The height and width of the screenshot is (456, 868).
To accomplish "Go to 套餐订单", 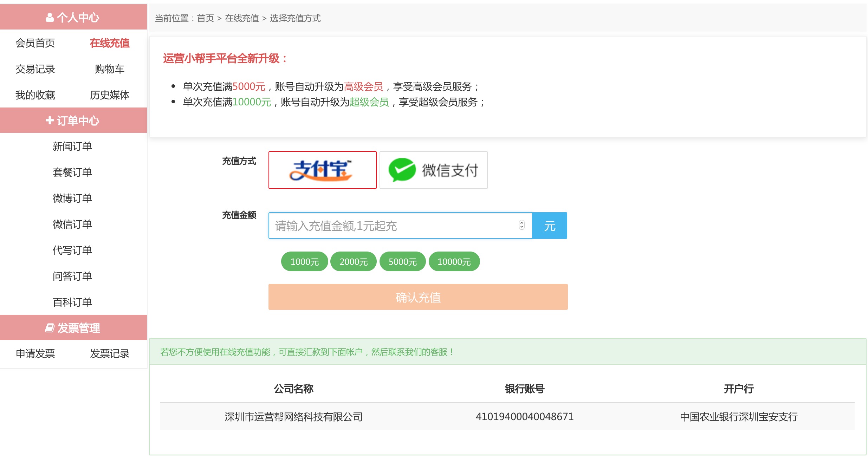I will click(72, 172).
